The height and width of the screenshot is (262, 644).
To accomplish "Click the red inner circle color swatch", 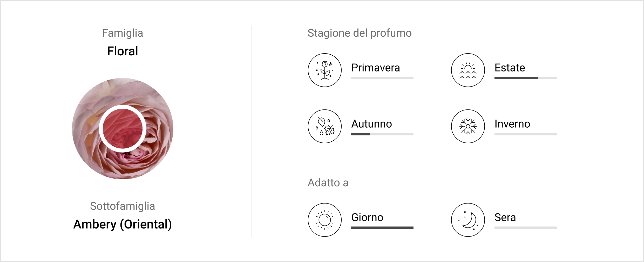I will click(x=123, y=129).
